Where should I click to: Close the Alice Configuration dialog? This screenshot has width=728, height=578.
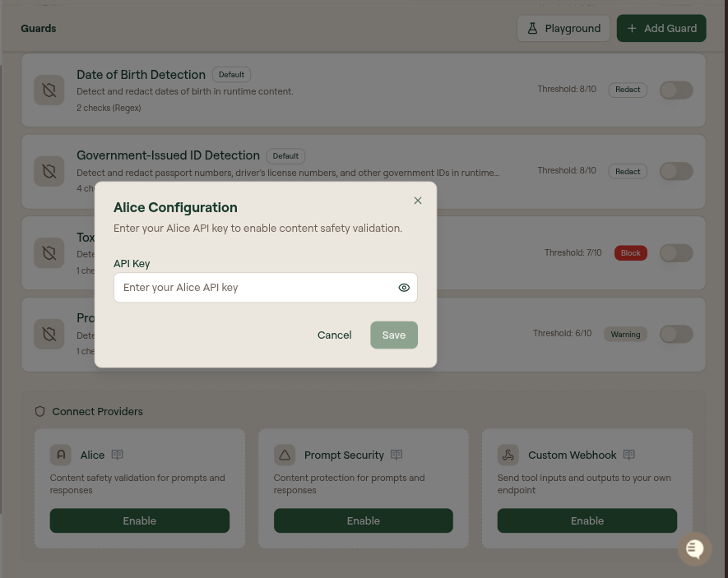[418, 201]
